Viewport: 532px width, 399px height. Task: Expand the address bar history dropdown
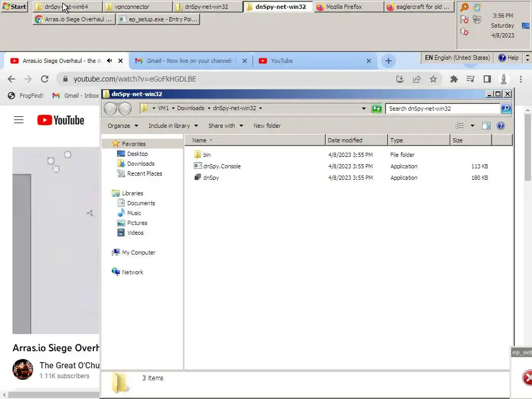pos(364,109)
